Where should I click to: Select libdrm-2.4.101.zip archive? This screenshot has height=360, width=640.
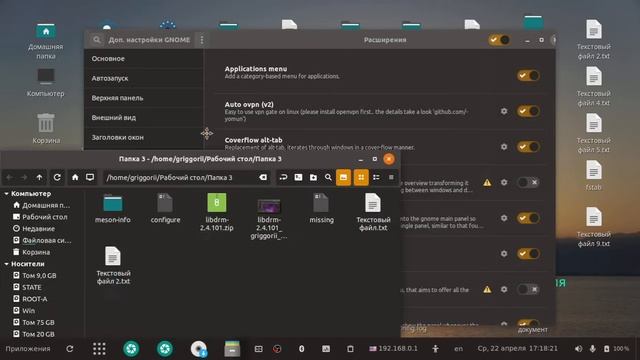[217, 212]
